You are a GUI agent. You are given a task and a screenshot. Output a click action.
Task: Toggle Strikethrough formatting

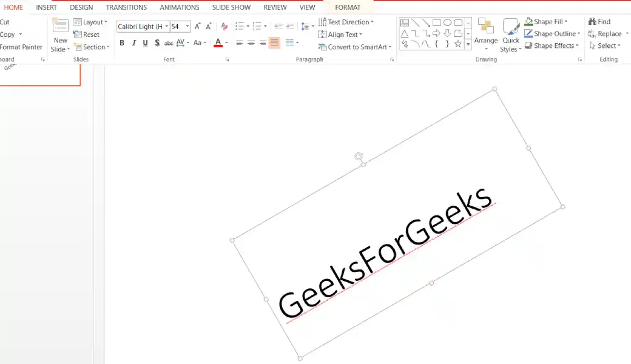coord(169,42)
